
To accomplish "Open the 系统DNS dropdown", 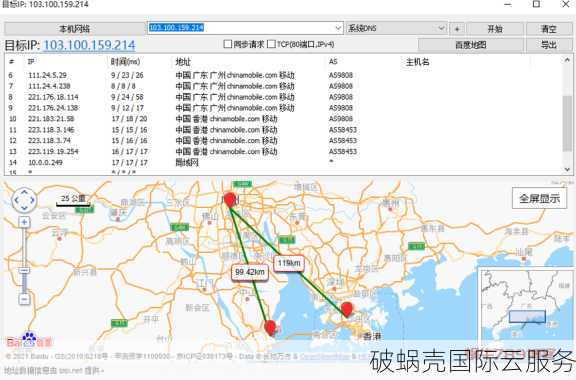I will click(x=396, y=28).
